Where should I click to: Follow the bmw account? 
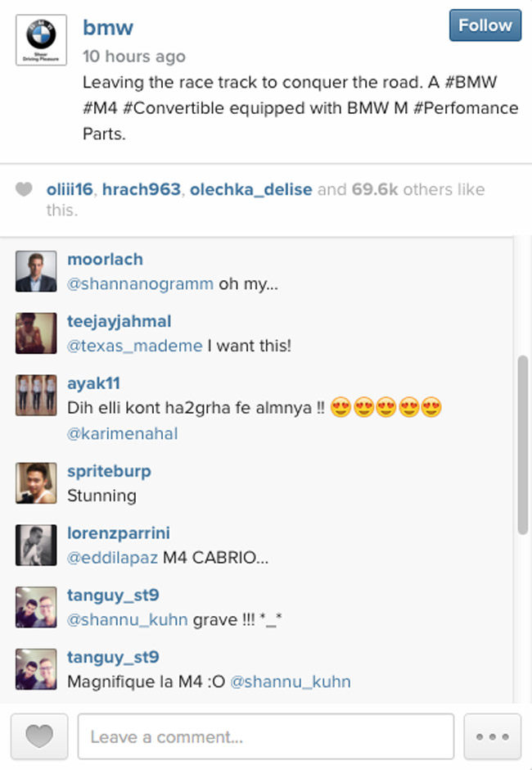click(485, 25)
